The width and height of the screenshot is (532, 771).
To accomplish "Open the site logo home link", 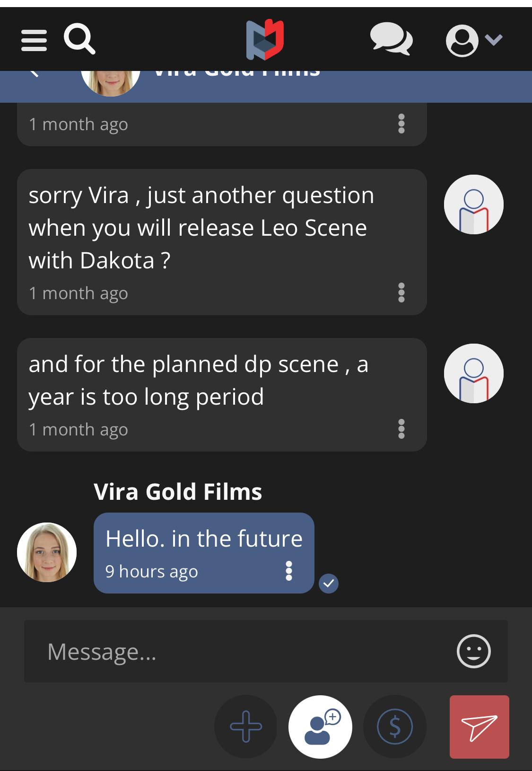I will [265, 40].
